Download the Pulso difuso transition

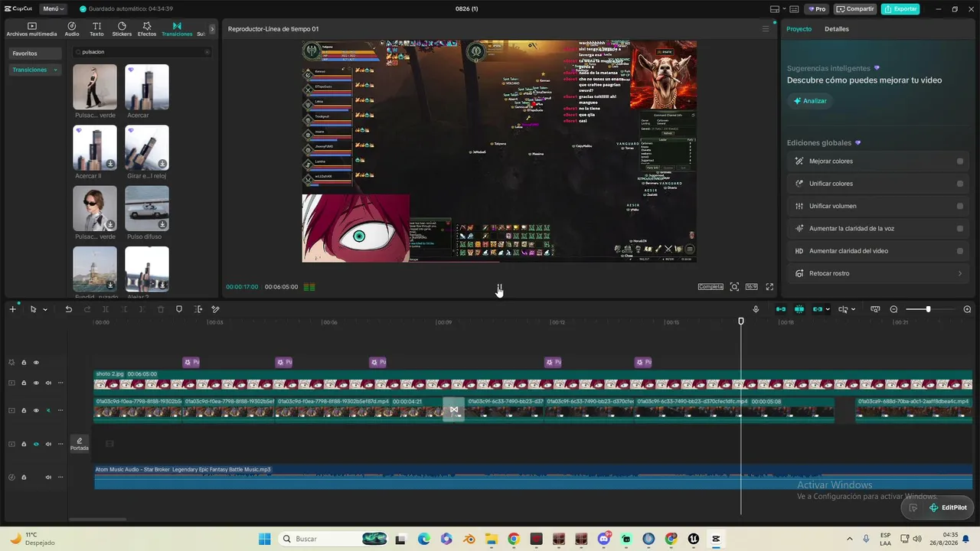pos(162,224)
